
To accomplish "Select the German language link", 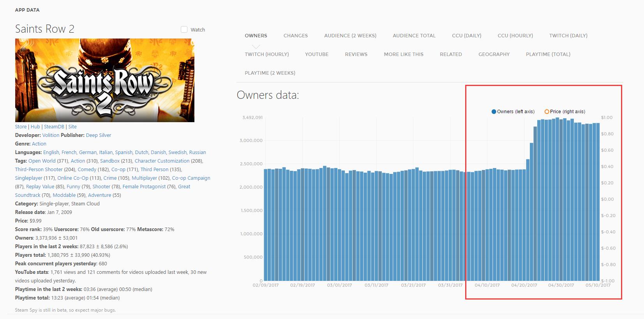I will 88,152.
